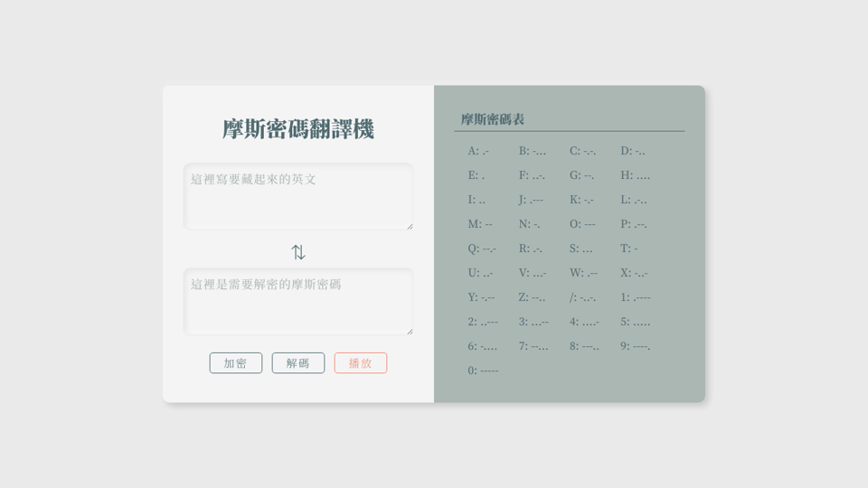Select the letter A entry in Morse table
Viewport: 868px width, 488px height.
tap(478, 151)
